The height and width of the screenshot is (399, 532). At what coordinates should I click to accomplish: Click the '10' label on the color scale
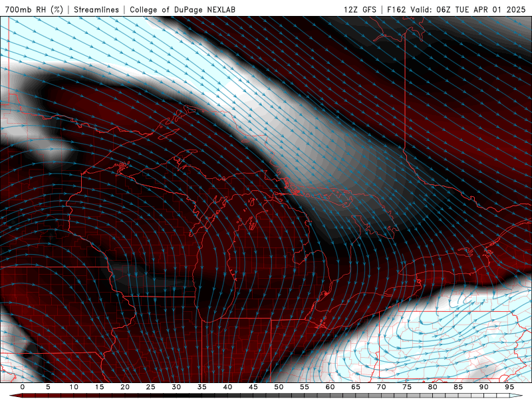pos(74,387)
